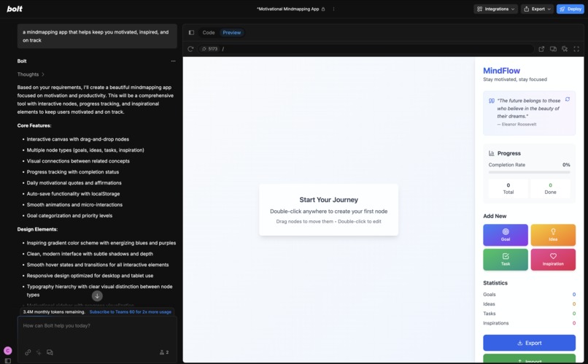Select the Preview tab

pyautogui.click(x=232, y=33)
